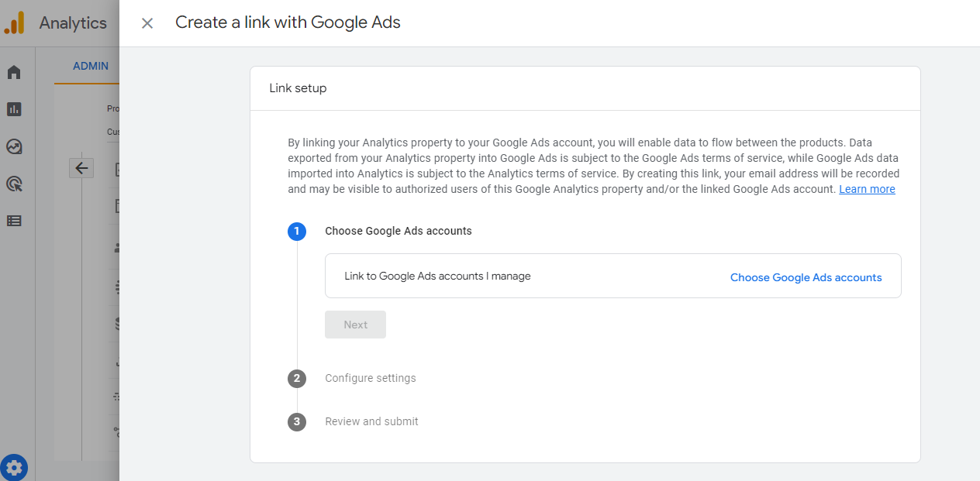Viewport: 980px width, 481px height.
Task: Close the Create a link dialog
Action: tap(147, 23)
